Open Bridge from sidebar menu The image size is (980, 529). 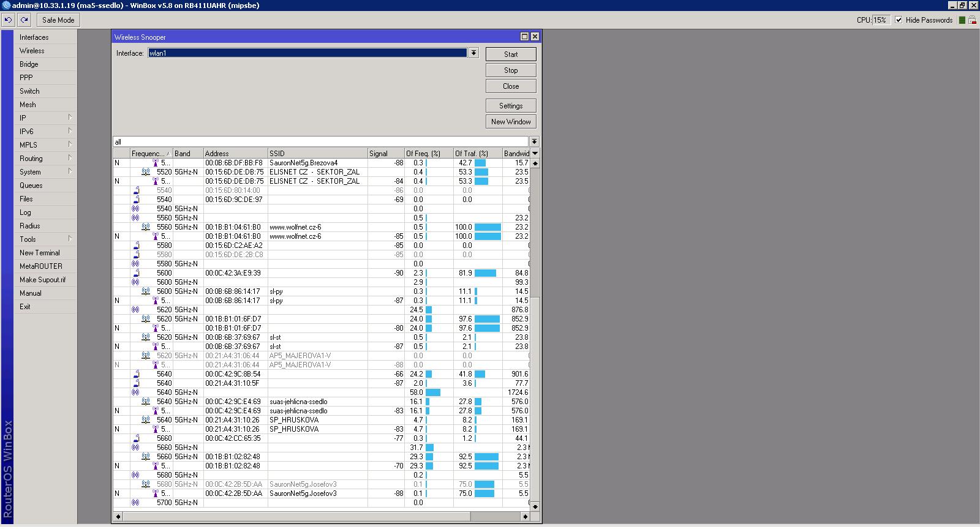(45, 64)
